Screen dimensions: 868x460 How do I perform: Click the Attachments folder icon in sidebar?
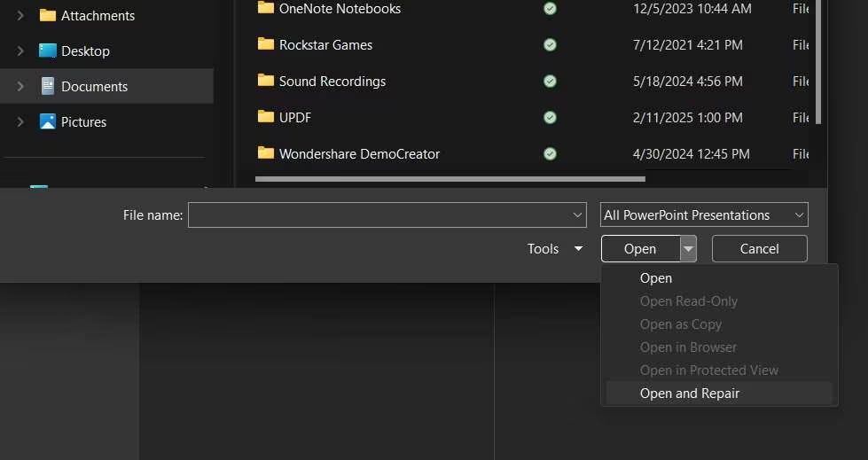48,15
